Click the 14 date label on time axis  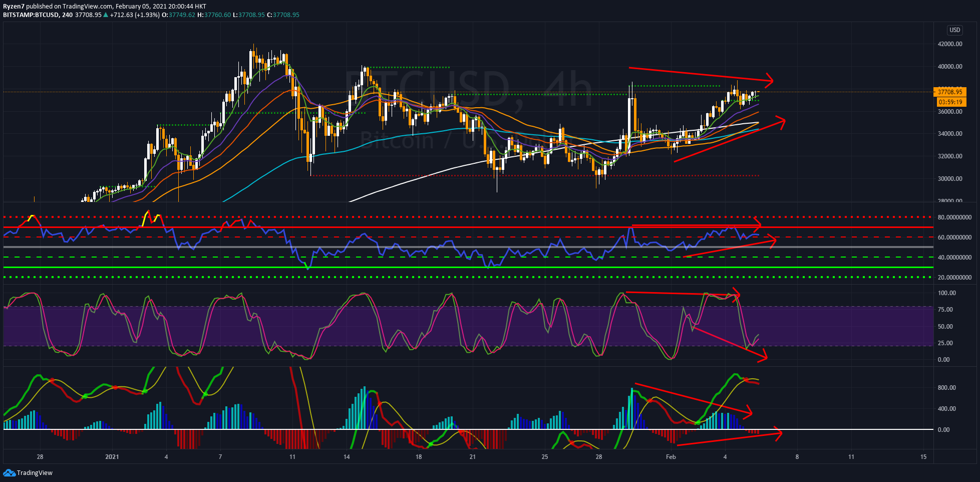coord(347,457)
